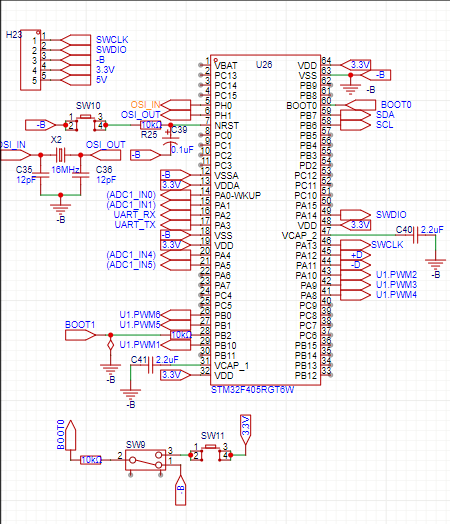Click the vertical -B port below SW9
Screen dimensions: 450x524
(x=180, y=490)
